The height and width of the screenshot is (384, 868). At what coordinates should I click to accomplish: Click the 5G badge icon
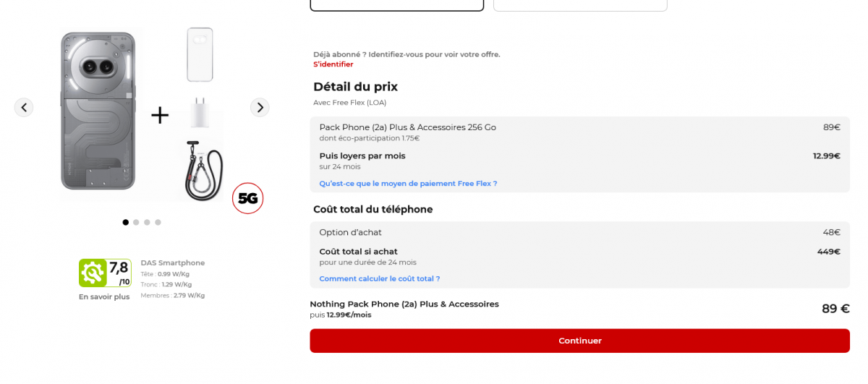point(247,198)
